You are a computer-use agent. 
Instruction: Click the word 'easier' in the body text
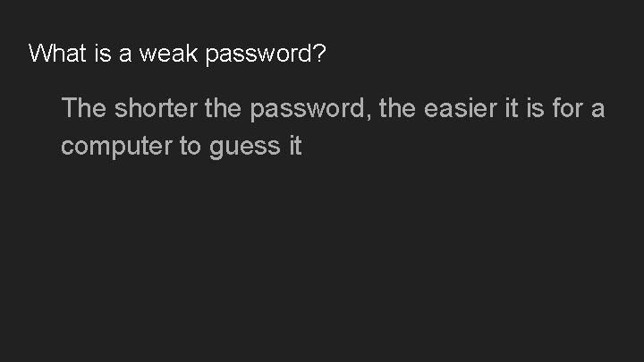(x=461, y=108)
